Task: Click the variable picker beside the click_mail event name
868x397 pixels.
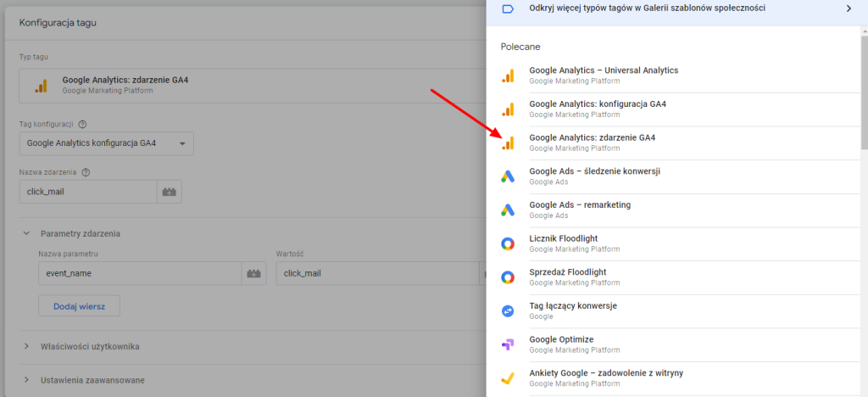Action: tap(170, 192)
